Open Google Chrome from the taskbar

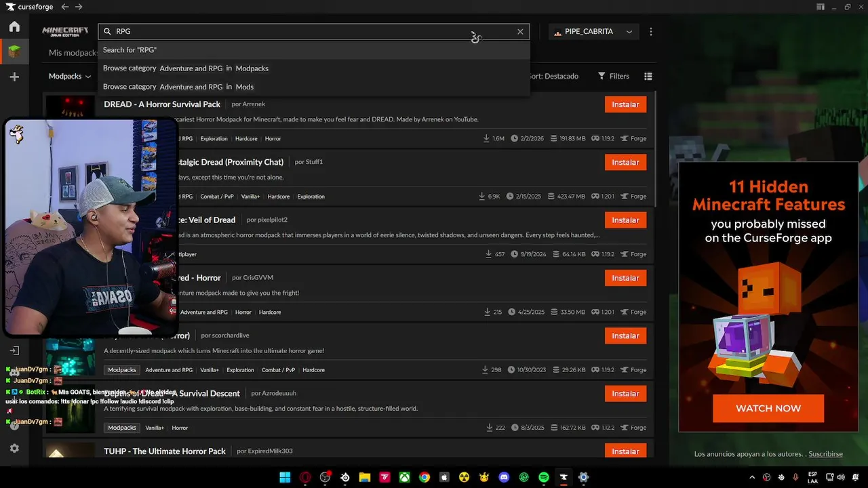click(x=425, y=477)
